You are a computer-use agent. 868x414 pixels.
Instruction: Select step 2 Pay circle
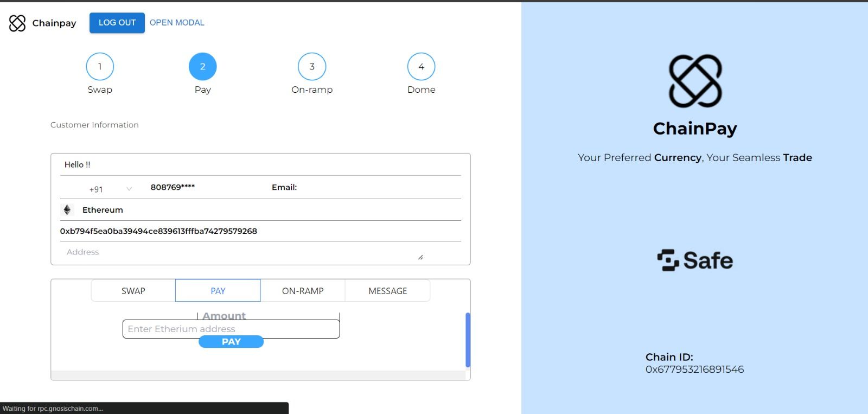[x=203, y=67]
